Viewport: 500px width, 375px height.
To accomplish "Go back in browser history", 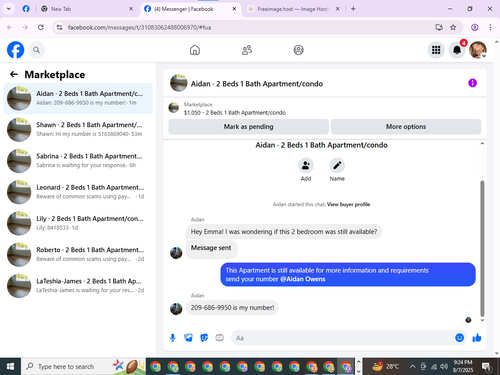I will (10, 27).
